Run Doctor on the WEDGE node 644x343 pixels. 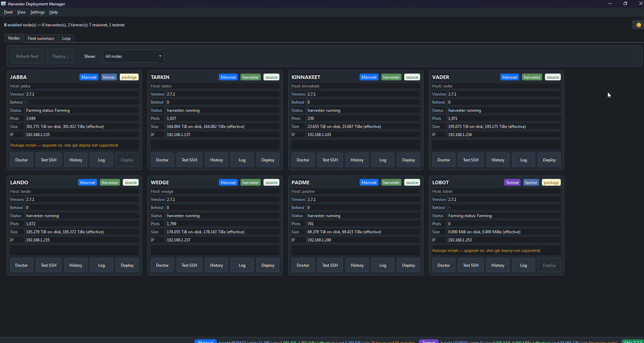point(162,265)
